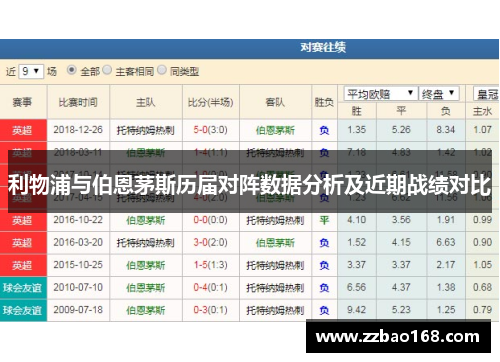This screenshot has width=500, height=362.
Task: Open away team 伯恩茅斯 in 2016-03-20 row
Action: click(x=275, y=243)
